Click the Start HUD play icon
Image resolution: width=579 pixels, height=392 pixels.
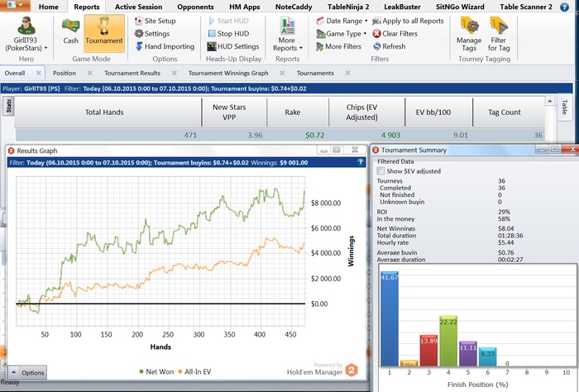pos(212,21)
